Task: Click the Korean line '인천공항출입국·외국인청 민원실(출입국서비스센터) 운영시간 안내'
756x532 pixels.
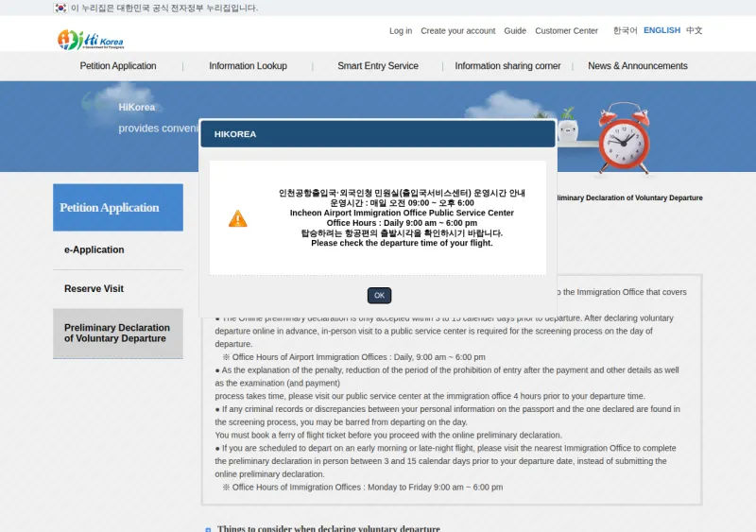Action: [x=402, y=193]
